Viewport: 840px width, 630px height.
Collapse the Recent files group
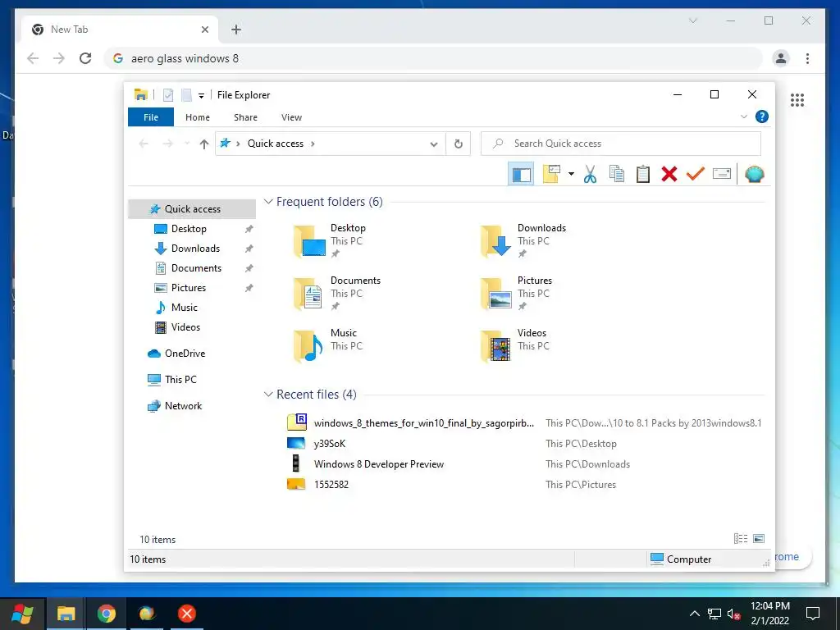pos(268,395)
